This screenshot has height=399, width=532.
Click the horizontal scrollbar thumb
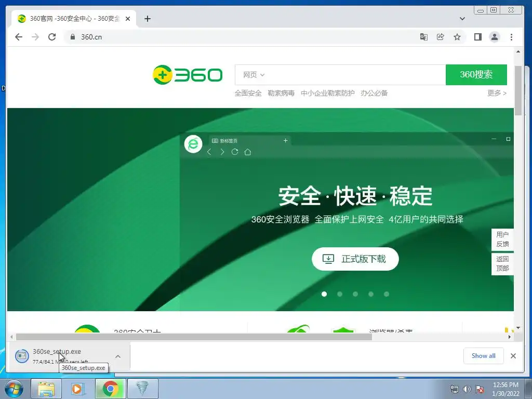click(x=194, y=337)
